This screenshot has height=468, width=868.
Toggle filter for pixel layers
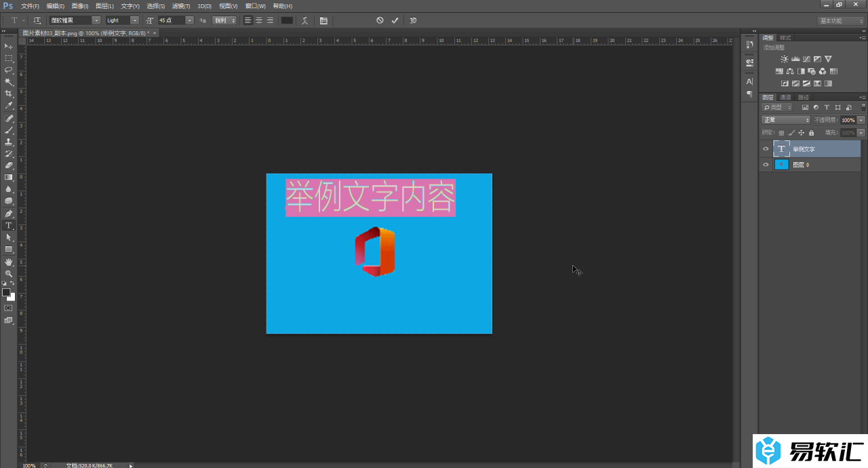coord(805,108)
